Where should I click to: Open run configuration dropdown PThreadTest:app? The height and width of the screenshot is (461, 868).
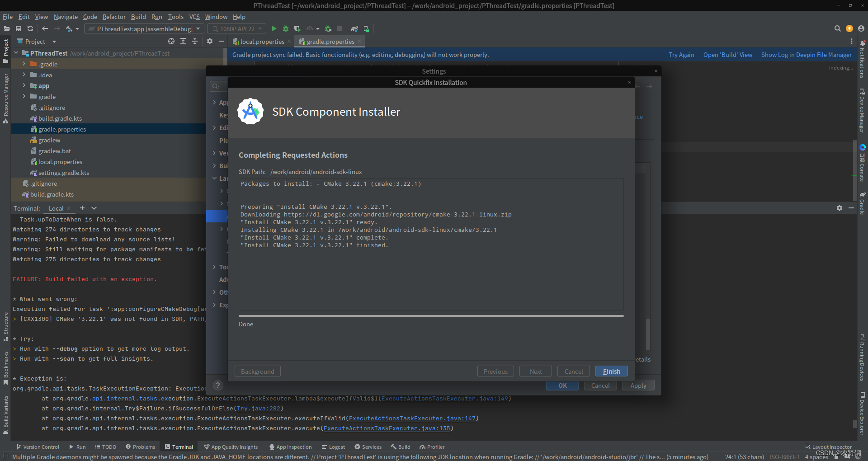[x=145, y=28]
